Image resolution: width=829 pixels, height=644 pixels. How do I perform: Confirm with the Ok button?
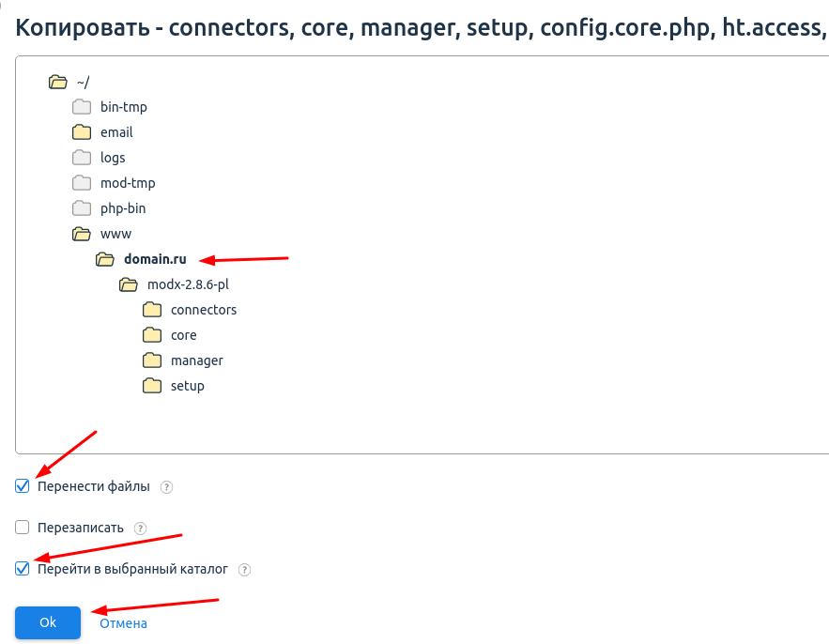pyautogui.click(x=48, y=622)
